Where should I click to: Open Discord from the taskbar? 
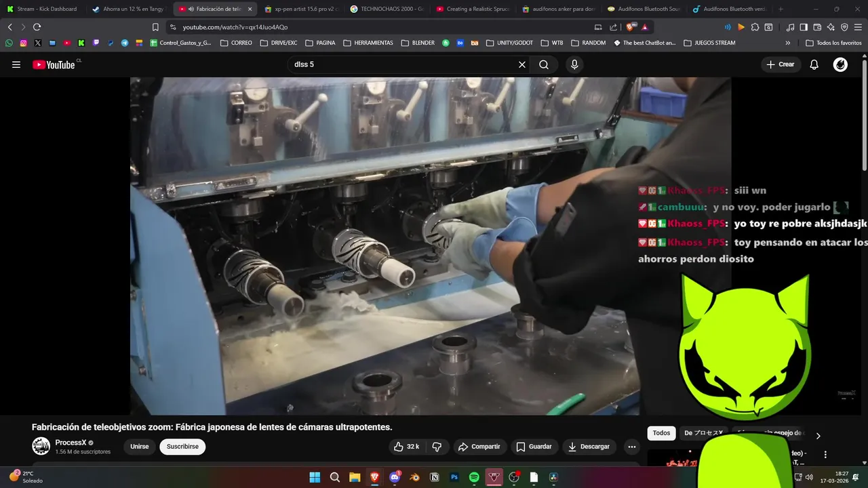395,477
